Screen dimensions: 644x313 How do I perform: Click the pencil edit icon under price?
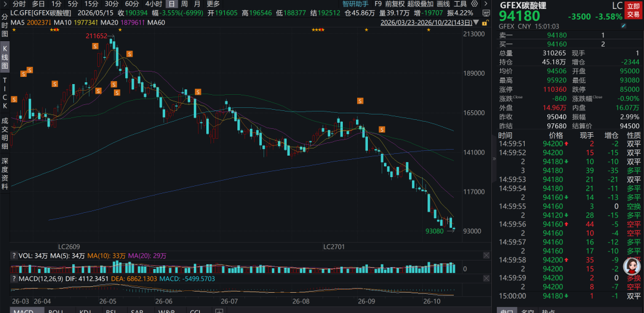pyautogui.click(x=624, y=26)
